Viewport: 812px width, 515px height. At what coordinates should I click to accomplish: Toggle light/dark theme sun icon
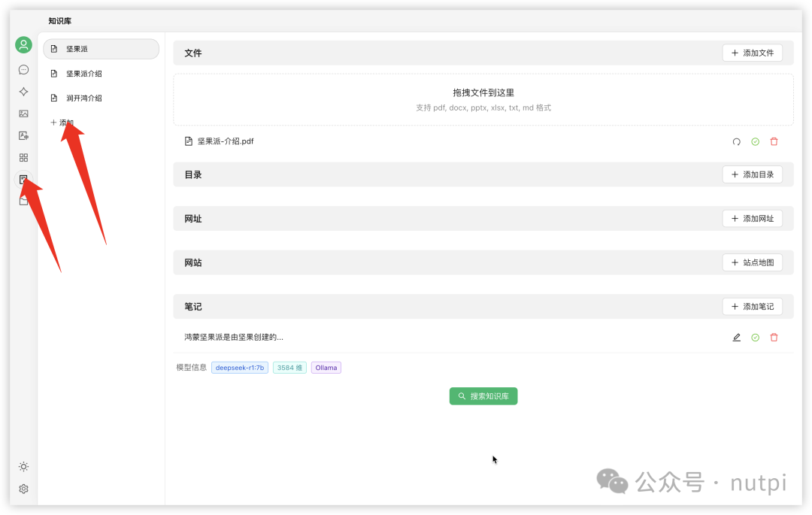coord(23,467)
